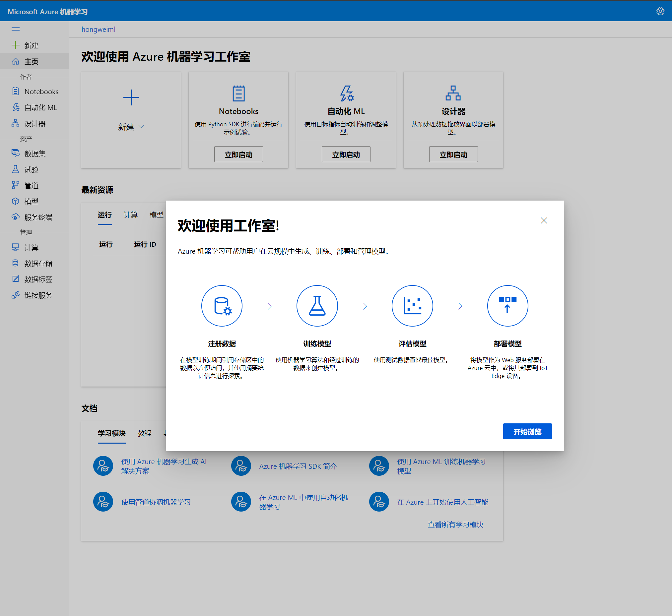
Task: Click the 设计器 card hierarchy icon
Action: click(x=453, y=93)
